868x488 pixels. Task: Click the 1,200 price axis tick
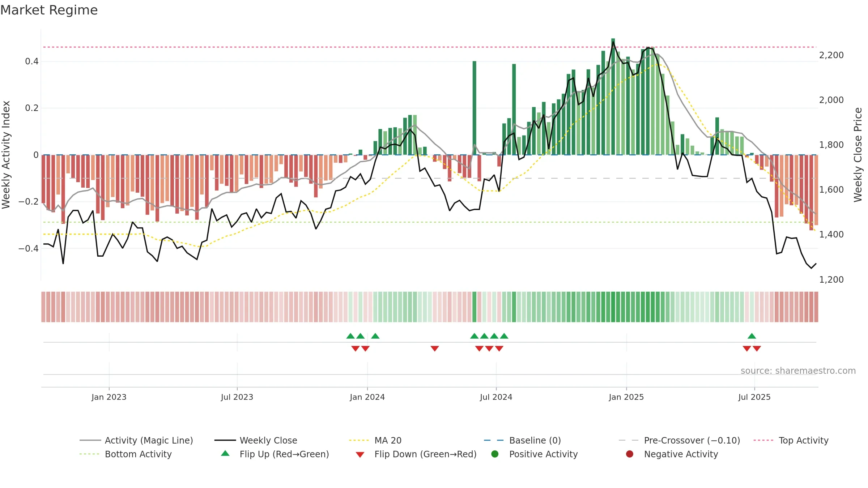point(831,279)
